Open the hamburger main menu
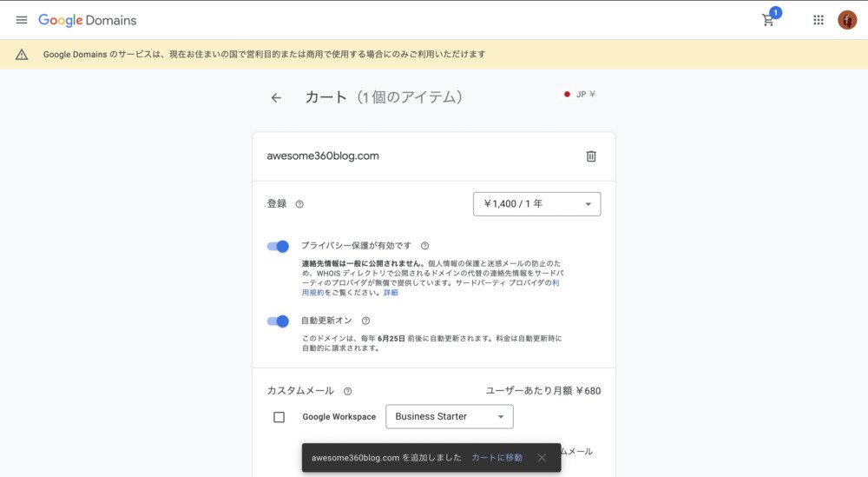 point(22,20)
